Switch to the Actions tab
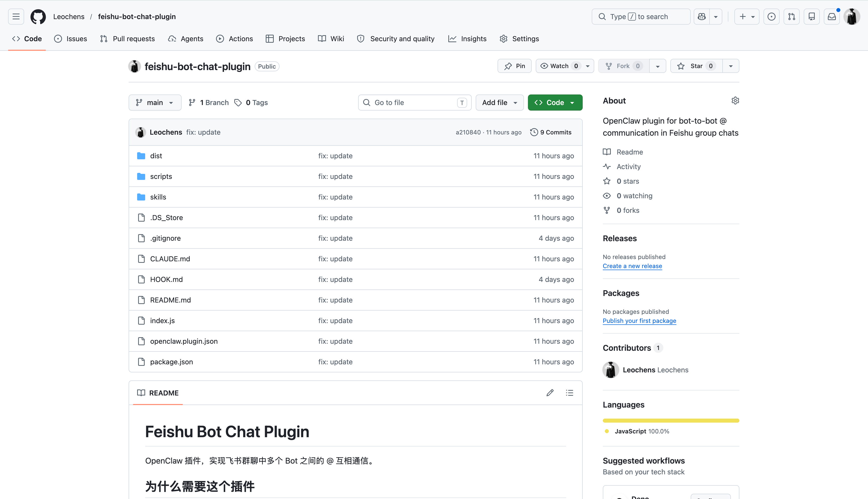 click(x=234, y=39)
